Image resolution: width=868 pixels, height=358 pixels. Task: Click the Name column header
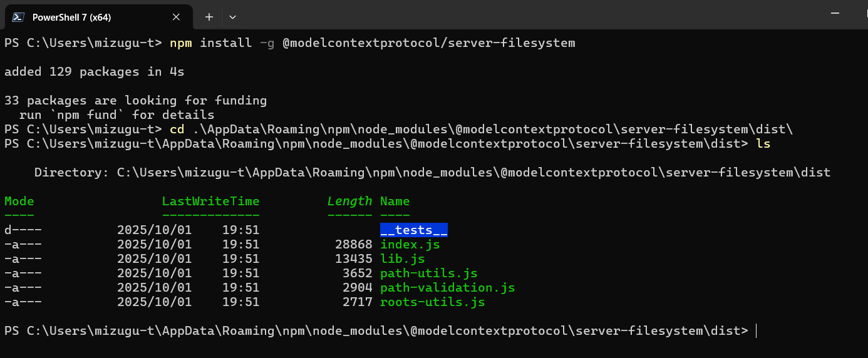395,202
